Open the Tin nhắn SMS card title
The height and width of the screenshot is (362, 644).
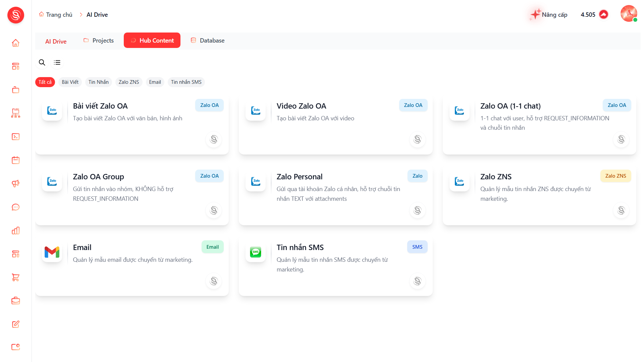coord(300,247)
